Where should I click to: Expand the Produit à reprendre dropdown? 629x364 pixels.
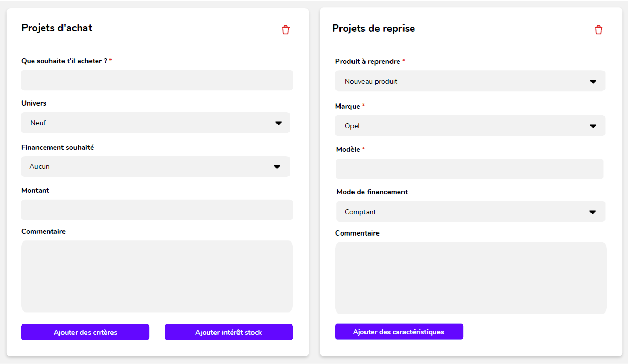tap(470, 82)
